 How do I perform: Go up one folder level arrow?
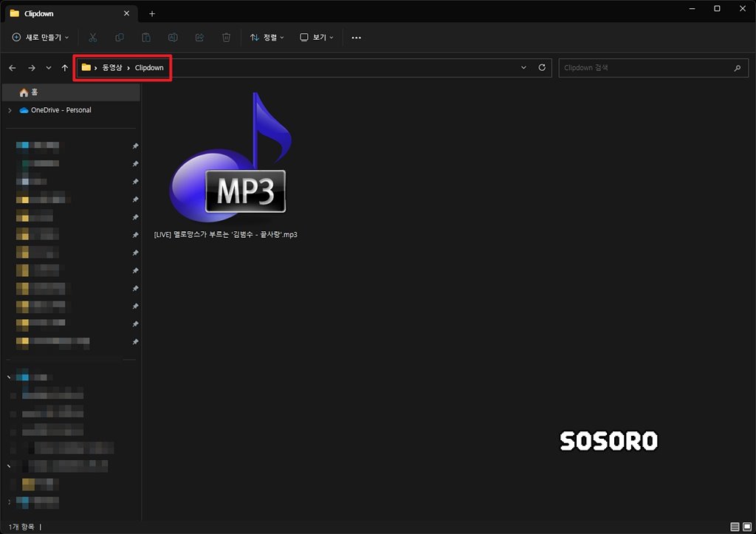pyautogui.click(x=65, y=68)
